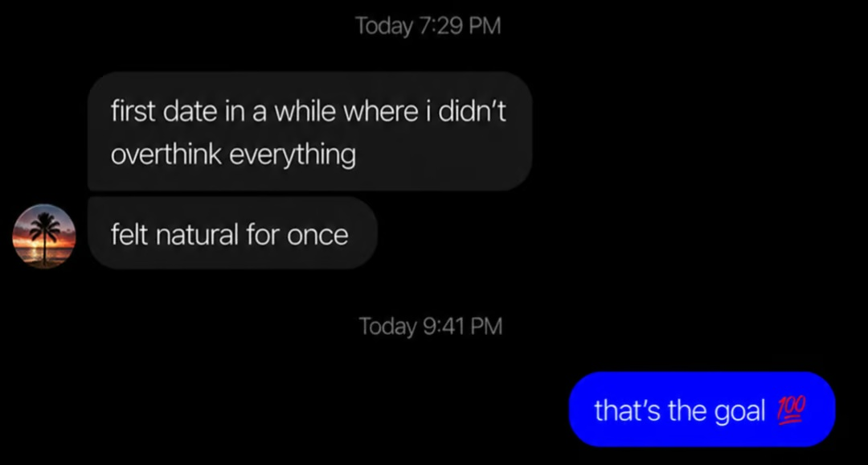Image resolution: width=868 pixels, height=465 pixels.
Task: Click the word "didn't" in first message
Action: (x=473, y=111)
